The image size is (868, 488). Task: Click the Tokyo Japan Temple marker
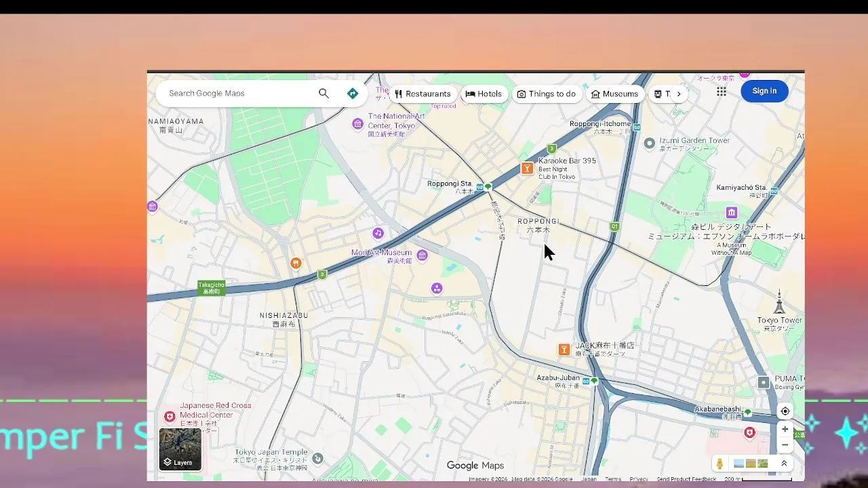click(317, 459)
